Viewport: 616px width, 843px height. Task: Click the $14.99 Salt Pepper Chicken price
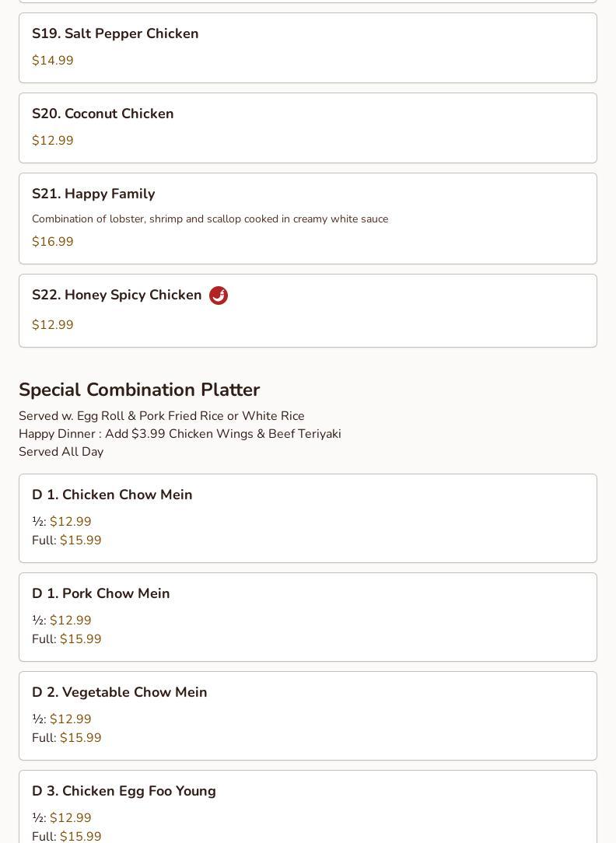coord(53,60)
